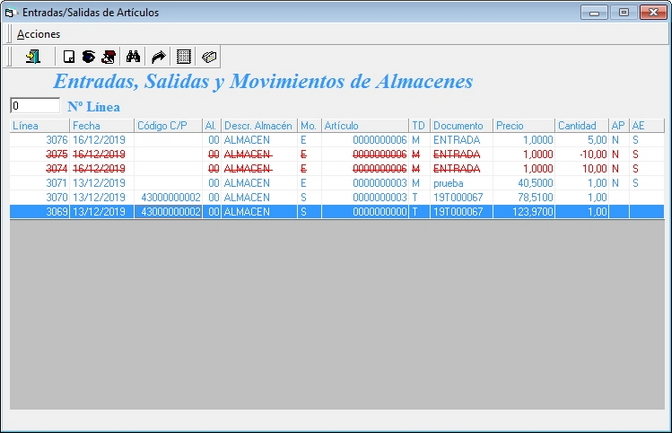Click date 16/12/2019 in row 3076
Viewport: 672px width, 433px height.
tap(102, 140)
